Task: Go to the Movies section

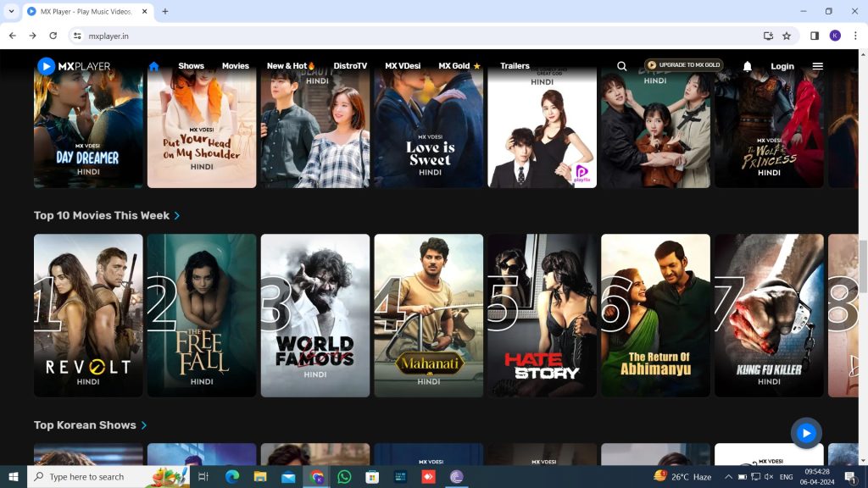Action: pos(236,66)
